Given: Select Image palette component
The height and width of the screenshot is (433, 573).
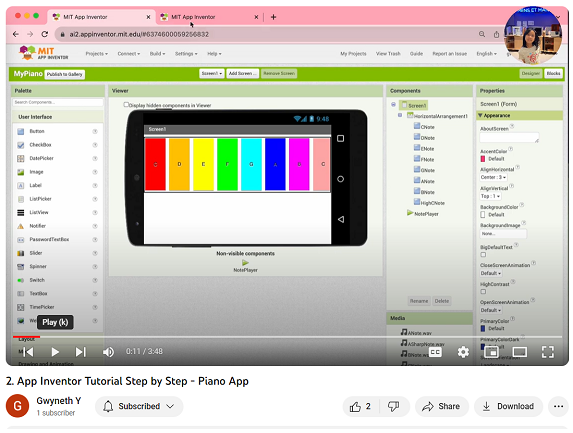Looking at the screenshot, I should point(36,172).
